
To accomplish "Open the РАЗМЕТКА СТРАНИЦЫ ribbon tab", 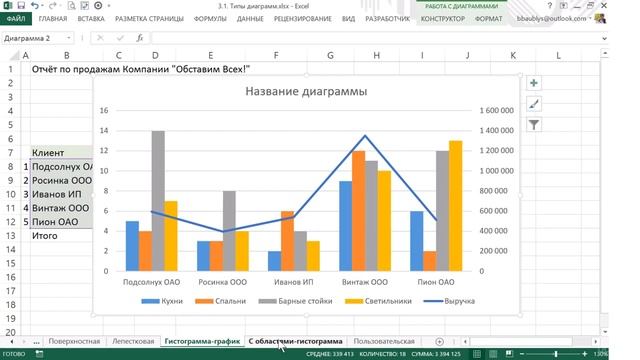I will (x=149, y=18).
